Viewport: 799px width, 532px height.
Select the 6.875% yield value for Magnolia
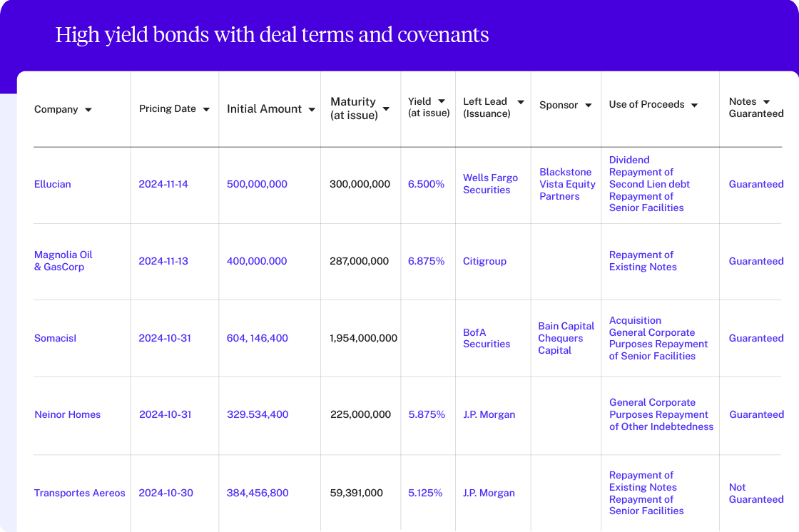tap(426, 261)
